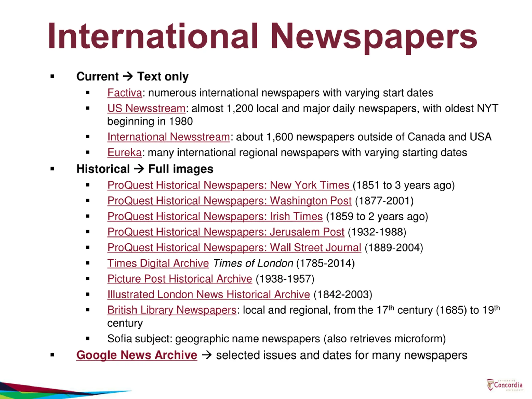The image size is (532, 399).
Task: Click the 'Sofia subject: geographic name newspapers' line
Action: [x=277, y=339]
